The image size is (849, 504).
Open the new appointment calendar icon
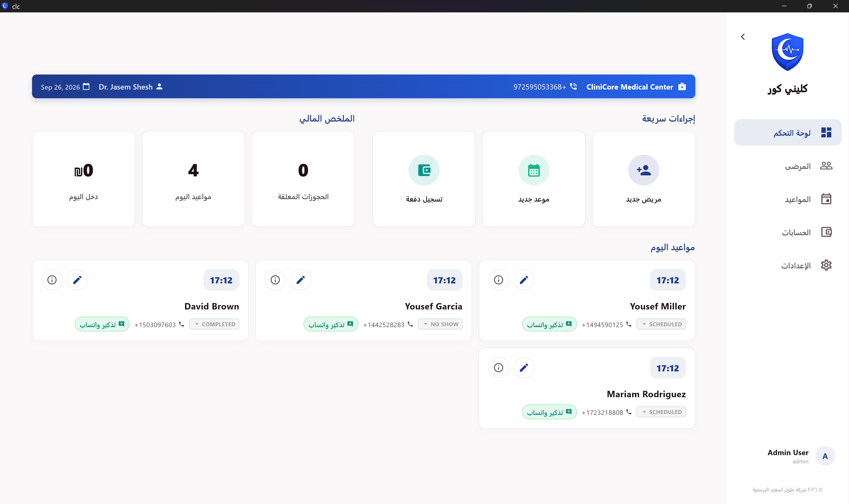[533, 170]
